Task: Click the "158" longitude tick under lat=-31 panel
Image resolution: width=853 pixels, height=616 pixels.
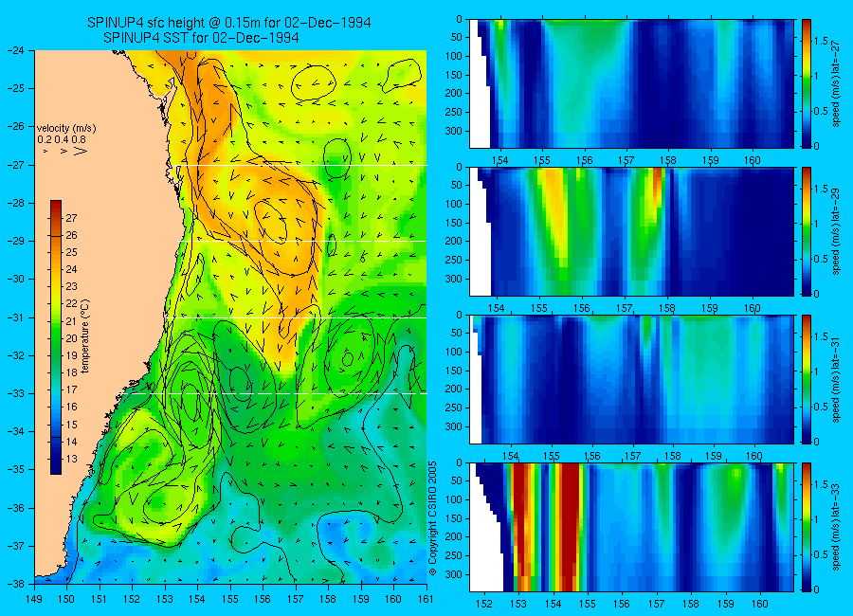Action: tap(673, 456)
